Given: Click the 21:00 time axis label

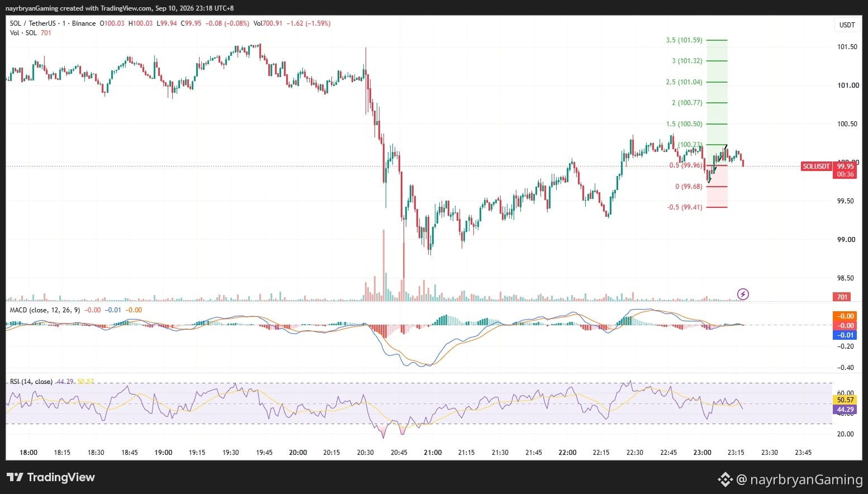Looking at the screenshot, I should click(x=433, y=453).
